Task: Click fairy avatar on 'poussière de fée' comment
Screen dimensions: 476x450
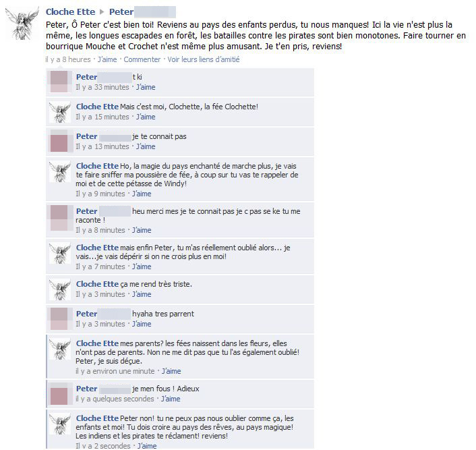Action: 60,171
